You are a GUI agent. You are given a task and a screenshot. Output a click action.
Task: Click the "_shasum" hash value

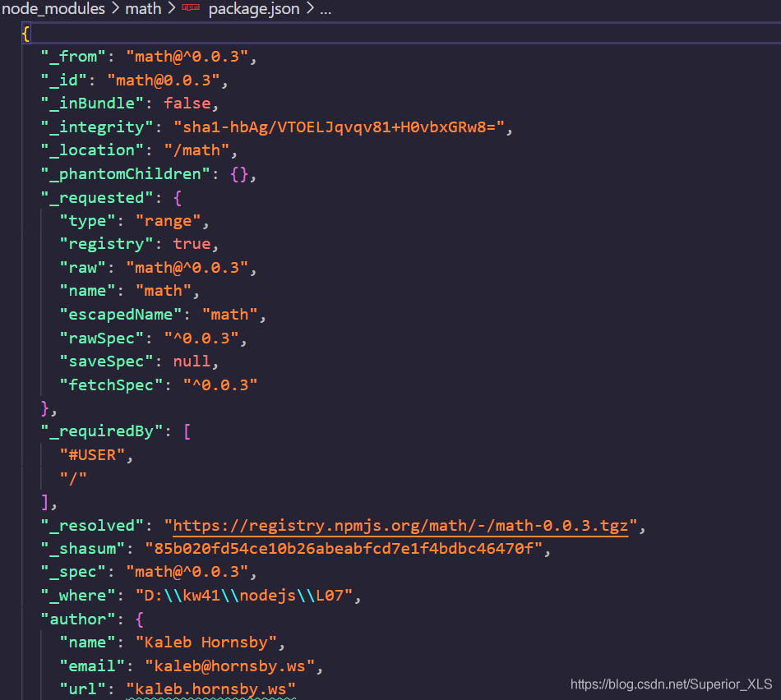[344, 549]
